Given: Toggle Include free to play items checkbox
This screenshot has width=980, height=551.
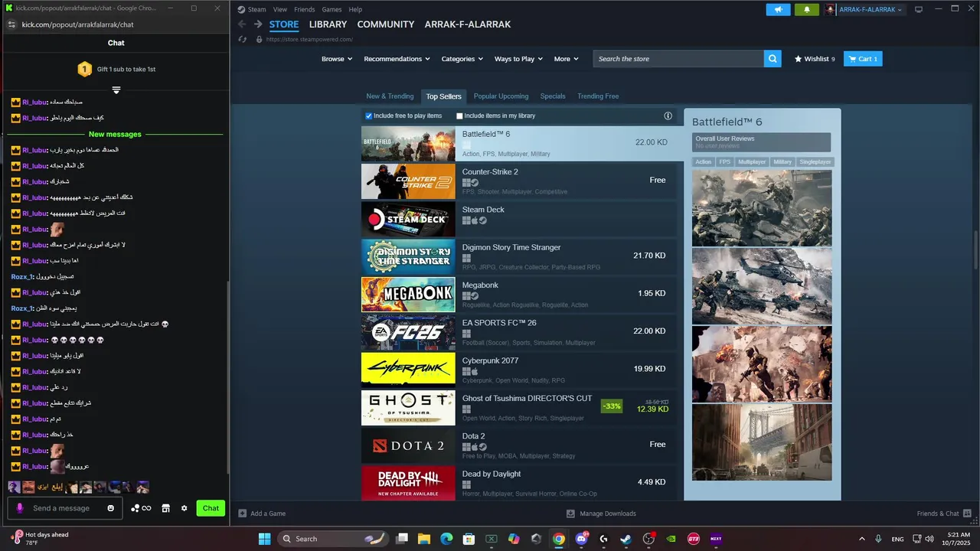Looking at the screenshot, I should [368, 116].
